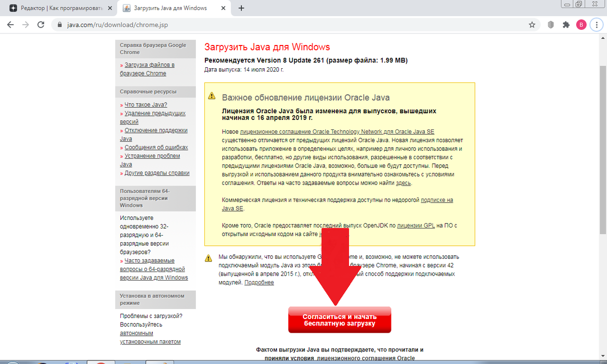Open Сообщения об ошибках link
Screen dimensions: 607x364
pos(156,147)
